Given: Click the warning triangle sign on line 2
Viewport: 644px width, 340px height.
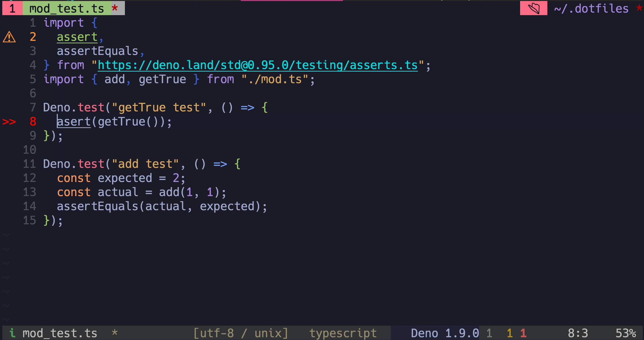Looking at the screenshot, I should click(9, 37).
